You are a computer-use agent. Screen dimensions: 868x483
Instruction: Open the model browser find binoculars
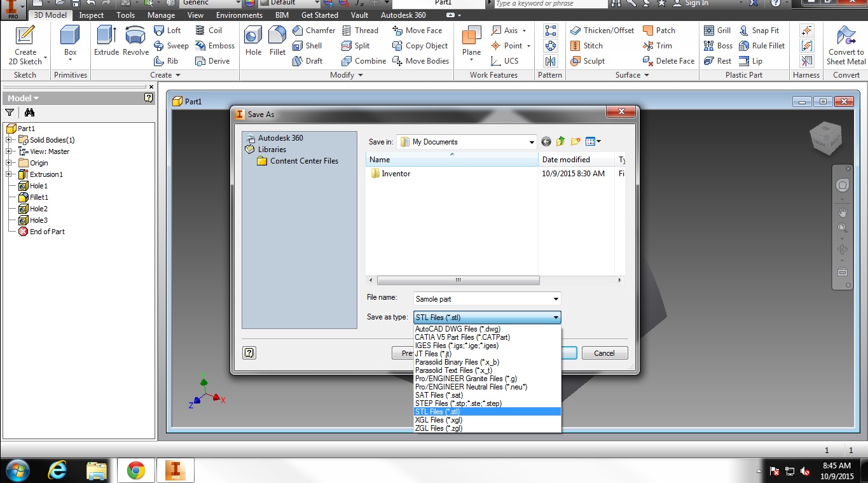[29, 113]
